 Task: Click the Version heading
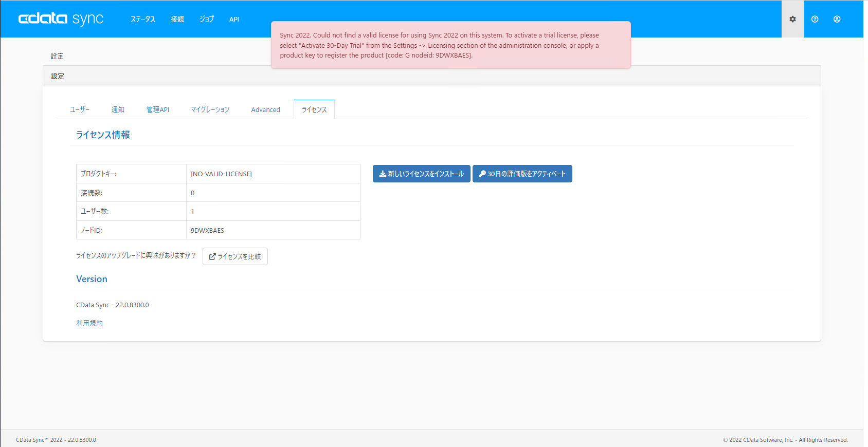tap(92, 279)
